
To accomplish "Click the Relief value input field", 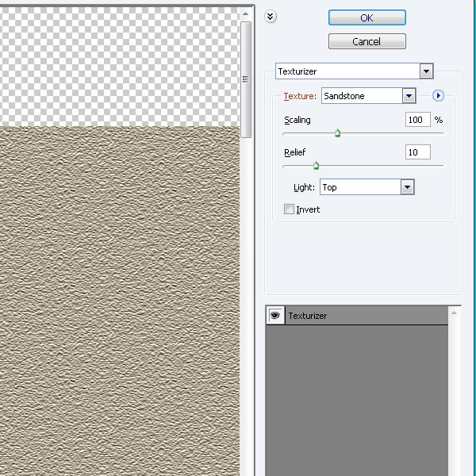I will (x=418, y=152).
